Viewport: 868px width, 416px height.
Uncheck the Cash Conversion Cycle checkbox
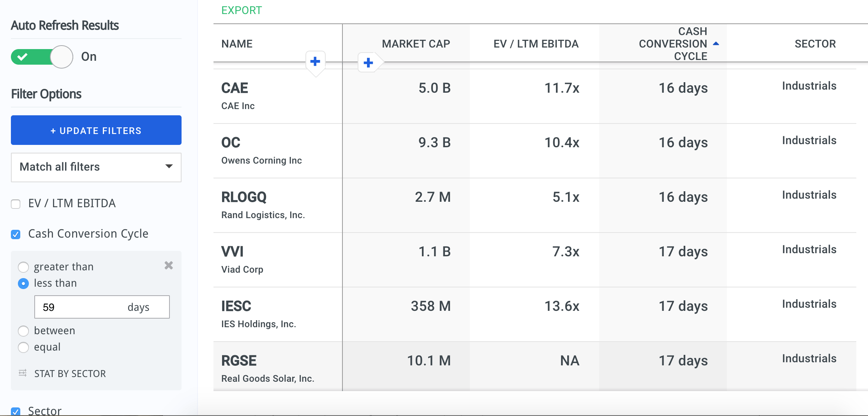[x=16, y=234]
